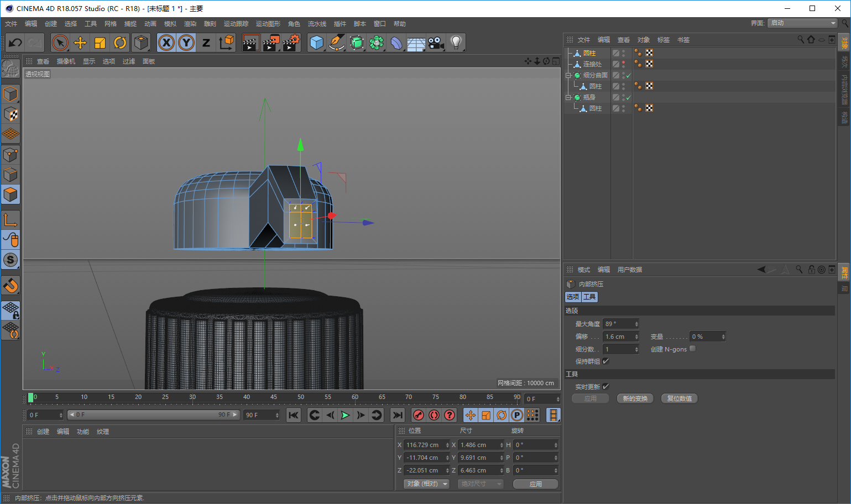Open the 界面 layout dropdown showing 启动

click(803, 23)
